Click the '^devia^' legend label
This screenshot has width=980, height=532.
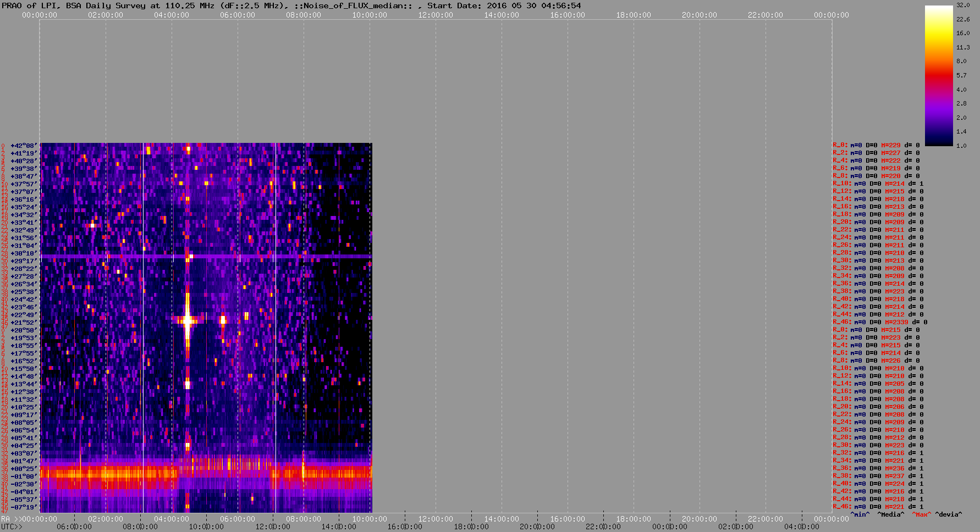(x=949, y=514)
